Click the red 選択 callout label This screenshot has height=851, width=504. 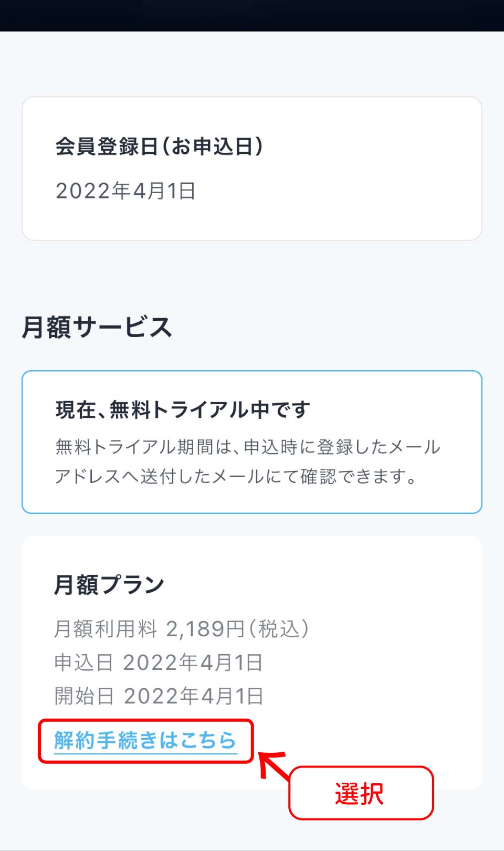pos(361,793)
